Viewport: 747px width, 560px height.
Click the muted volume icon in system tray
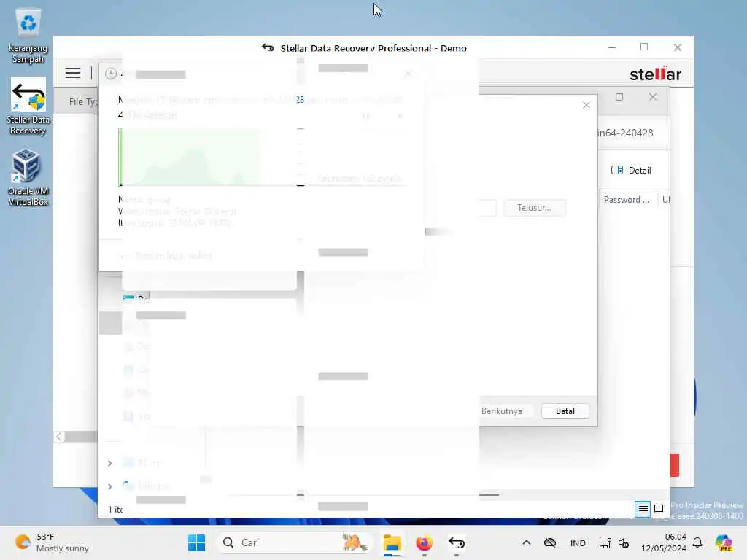tap(624, 542)
